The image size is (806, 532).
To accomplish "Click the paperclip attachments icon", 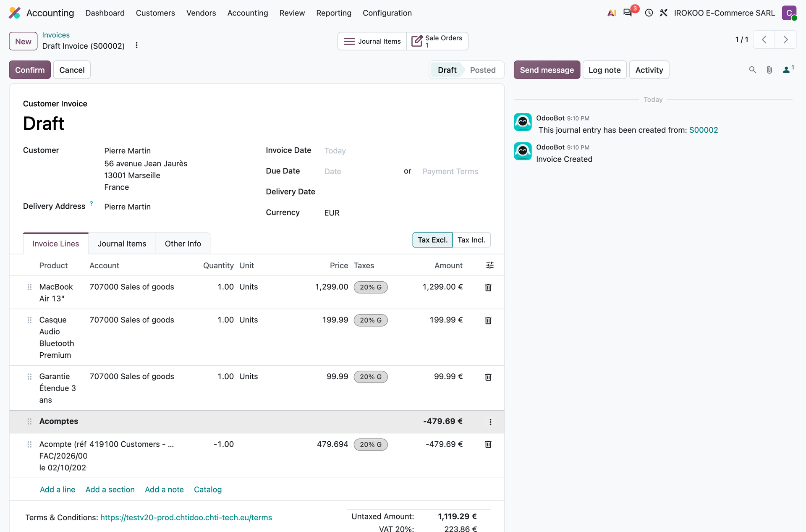I will click(x=769, y=70).
